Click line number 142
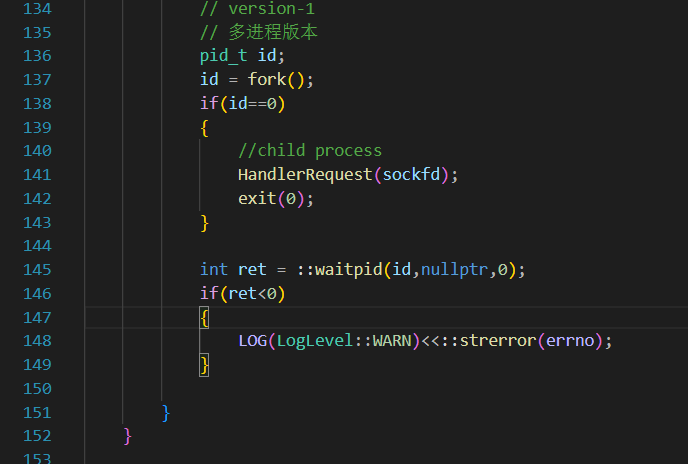Image resolution: width=688 pixels, height=464 pixels. point(37,198)
